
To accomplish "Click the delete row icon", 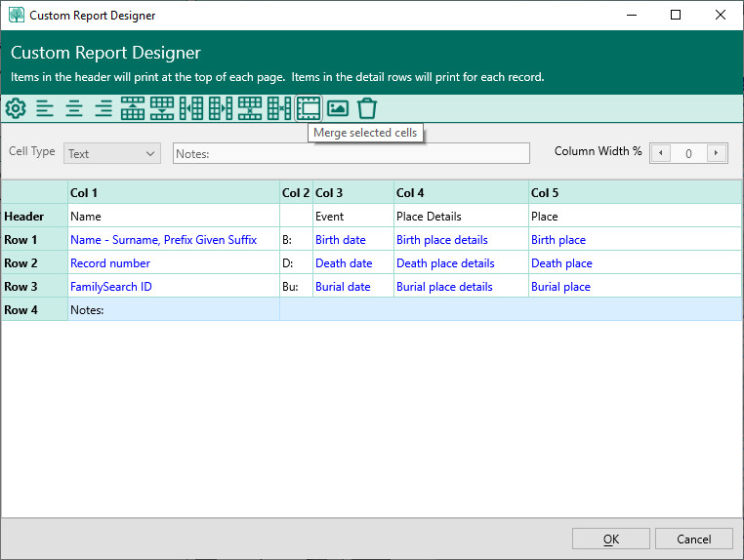I will coord(250,109).
